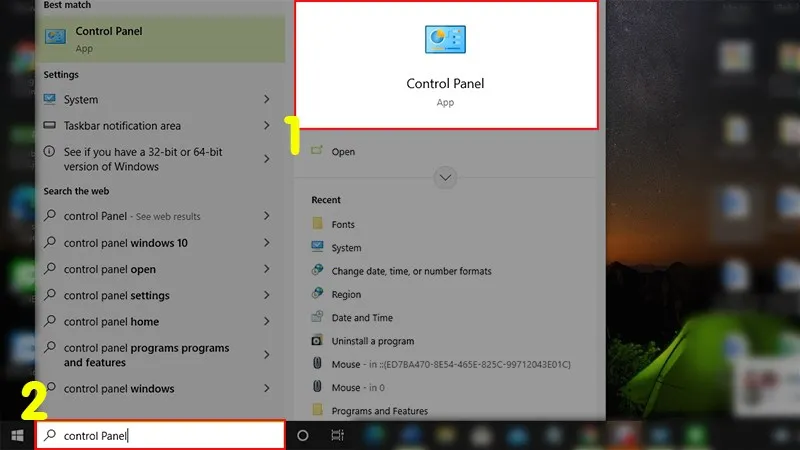Click the info icon beside 32-bit or 64-bit

coord(49,151)
